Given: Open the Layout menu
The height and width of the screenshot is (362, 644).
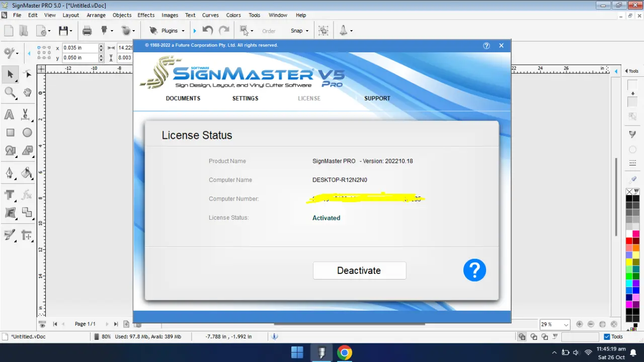Looking at the screenshot, I should click(x=71, y=15).
